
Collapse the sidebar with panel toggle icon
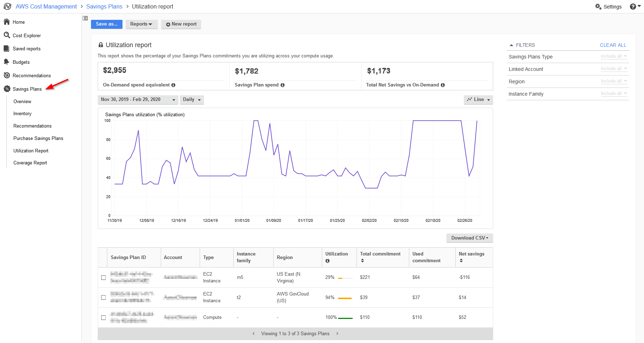[85, 18]
